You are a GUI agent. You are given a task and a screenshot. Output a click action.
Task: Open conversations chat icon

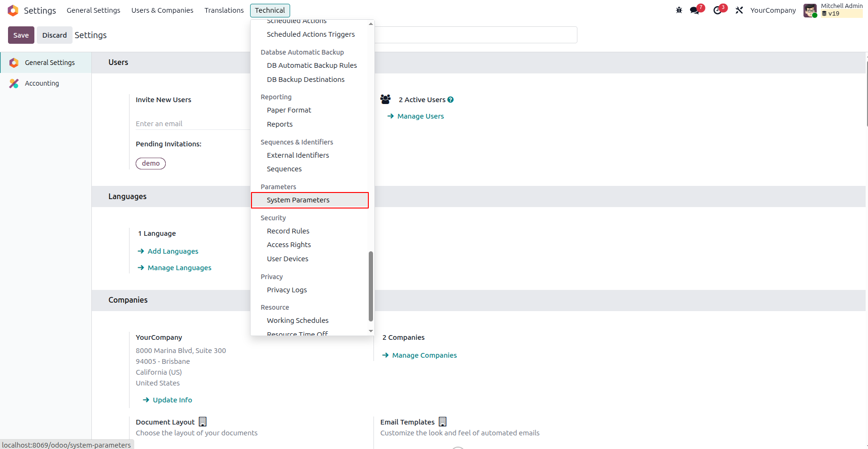tap(694, 10)
